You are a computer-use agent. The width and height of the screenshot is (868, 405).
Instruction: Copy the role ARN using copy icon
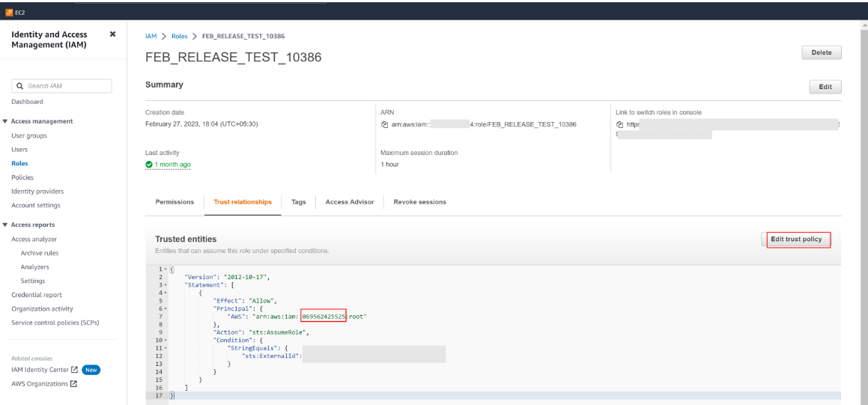(x=385, y=124)
